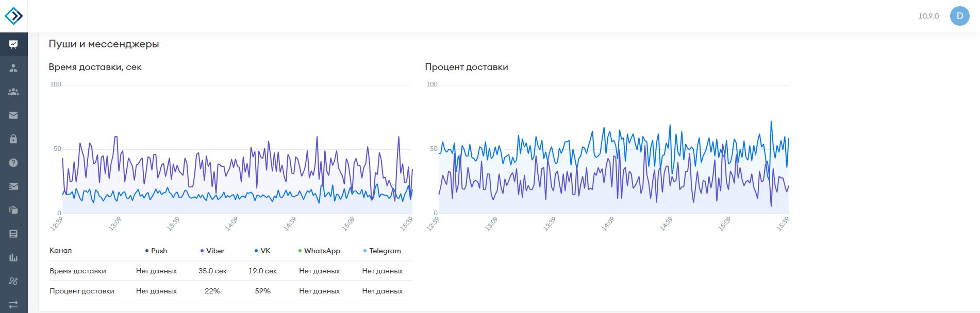
Task: Open the bar chart statistics sidebar icon
Action: [13, 257]
